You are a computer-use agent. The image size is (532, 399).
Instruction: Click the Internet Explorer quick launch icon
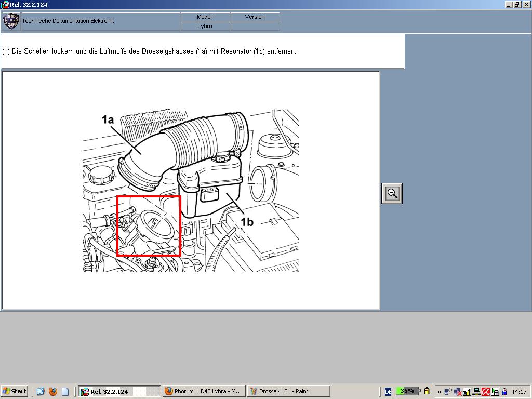41,391
